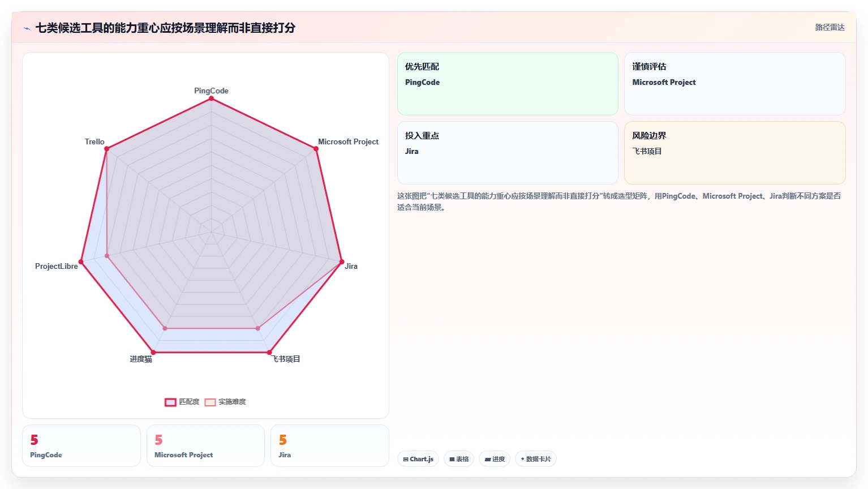Open the 路径雷达 label
Screen dimensions: 868x489
click(x=830, y=27)
